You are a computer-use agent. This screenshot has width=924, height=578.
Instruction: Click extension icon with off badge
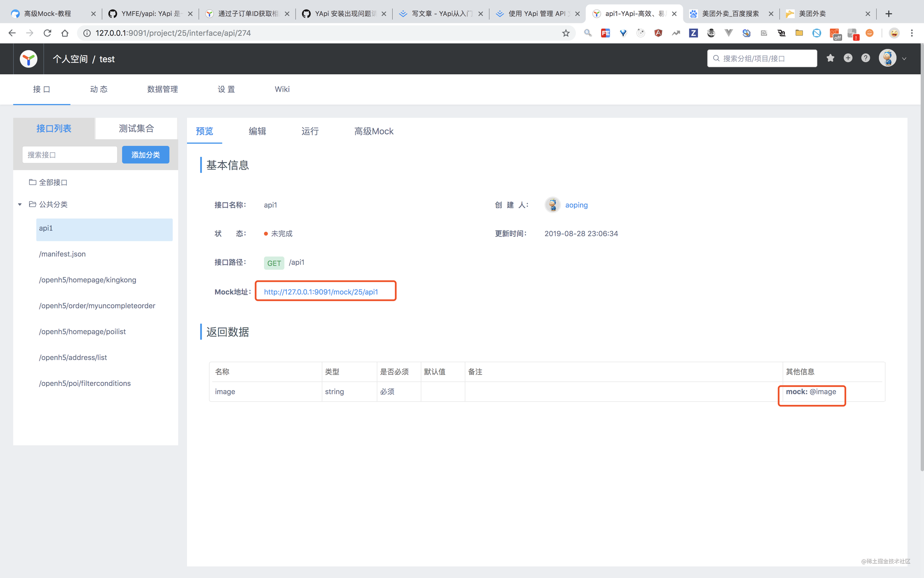pos(835,34)
